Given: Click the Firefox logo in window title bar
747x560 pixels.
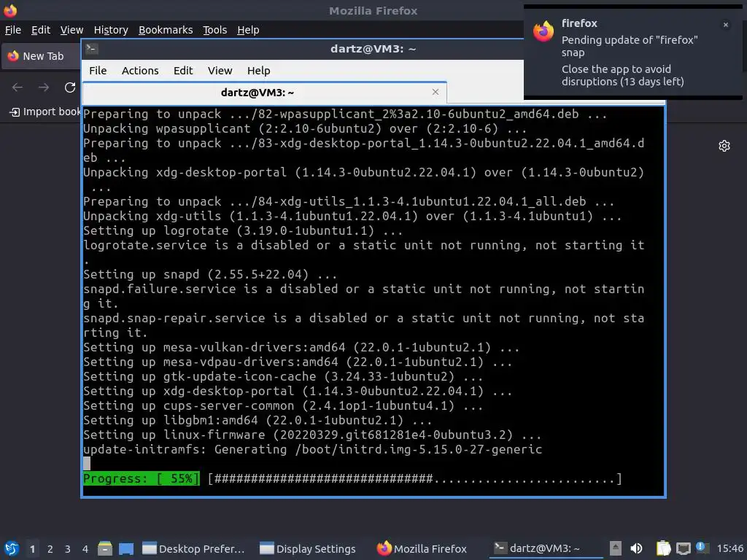Looking at the screenshot, I should click(x=10, y=10).
